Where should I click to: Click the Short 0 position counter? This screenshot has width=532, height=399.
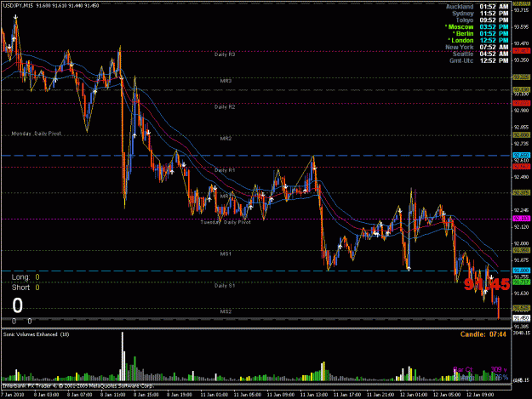point(26,288)
